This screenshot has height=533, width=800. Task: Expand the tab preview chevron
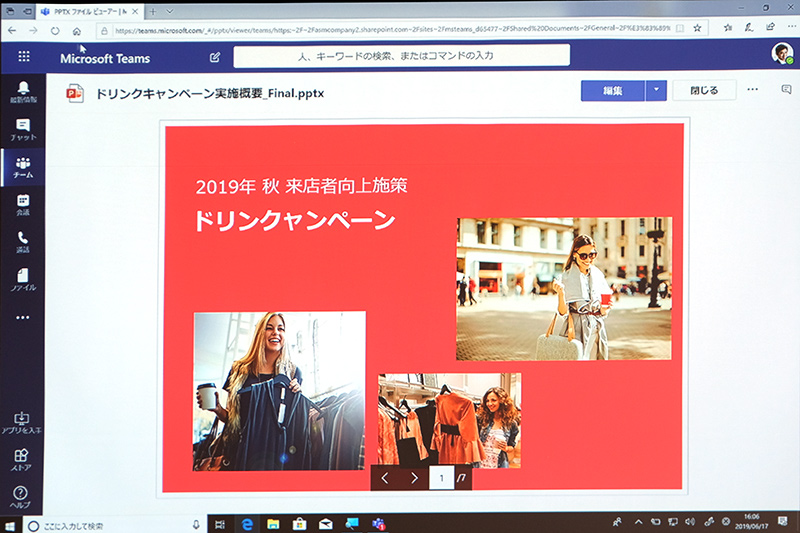[x=170, y=11]
